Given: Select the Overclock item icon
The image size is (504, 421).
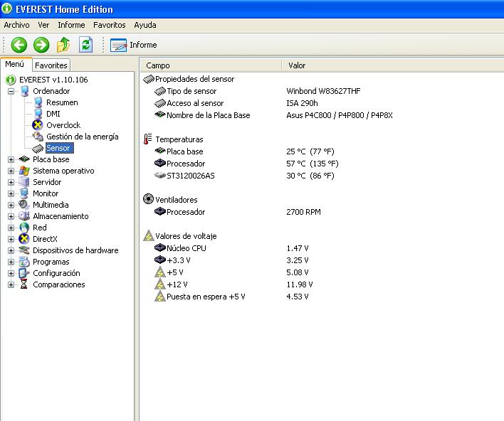Looking at the screenshot, I should (x=38, y=125).
